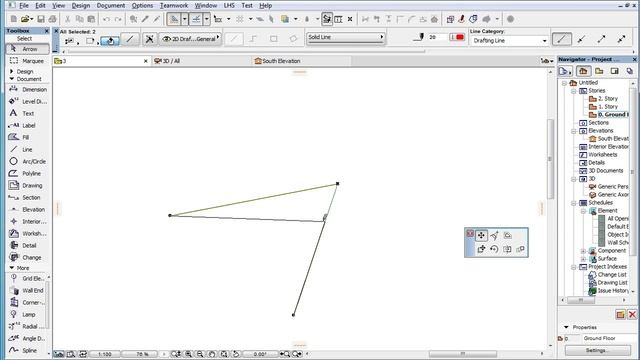Choose the Interior Elevation tool
Image resolution: width=640 pixels, height=360 pixels.
click(27, 222)
